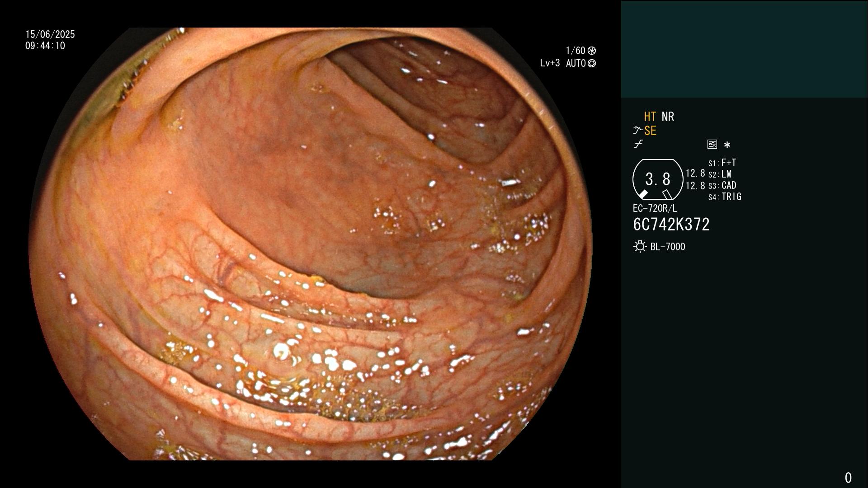Screen dimensions: 868x488
Task: Click the upper 12.8 diameter value
Action: 695,173
